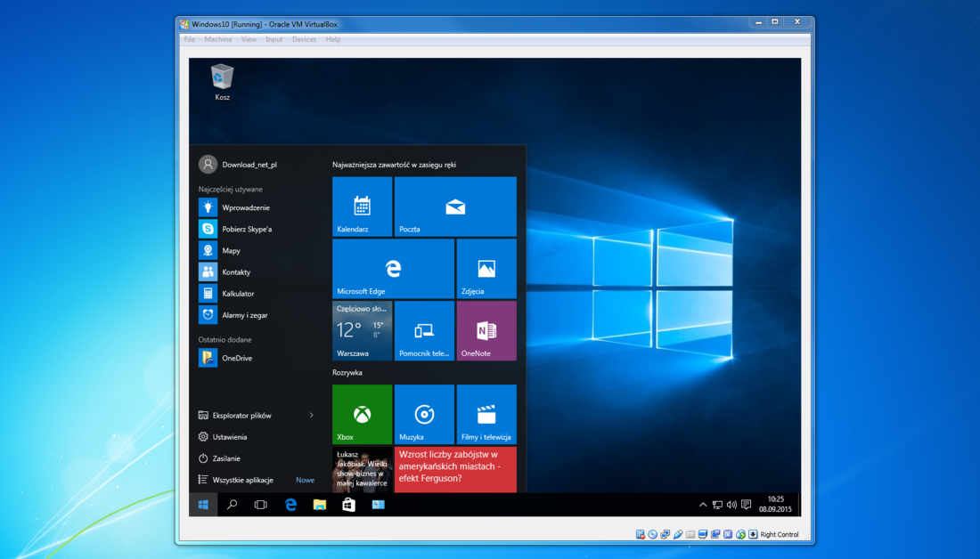Screen dimensions: 980x559
Task: Open the Action Center notification icon
Action: tap(747, 505)
